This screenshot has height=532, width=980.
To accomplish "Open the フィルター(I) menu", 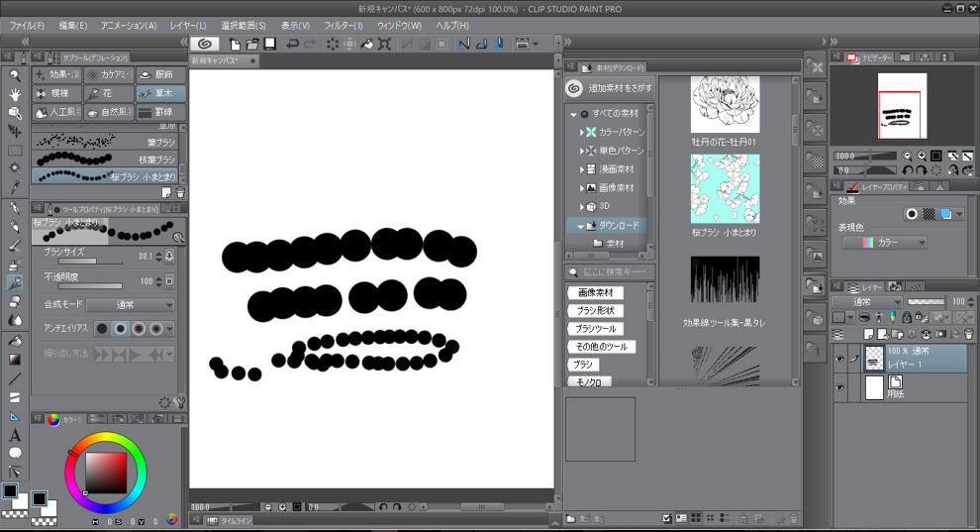I will [x=343, y=25].
